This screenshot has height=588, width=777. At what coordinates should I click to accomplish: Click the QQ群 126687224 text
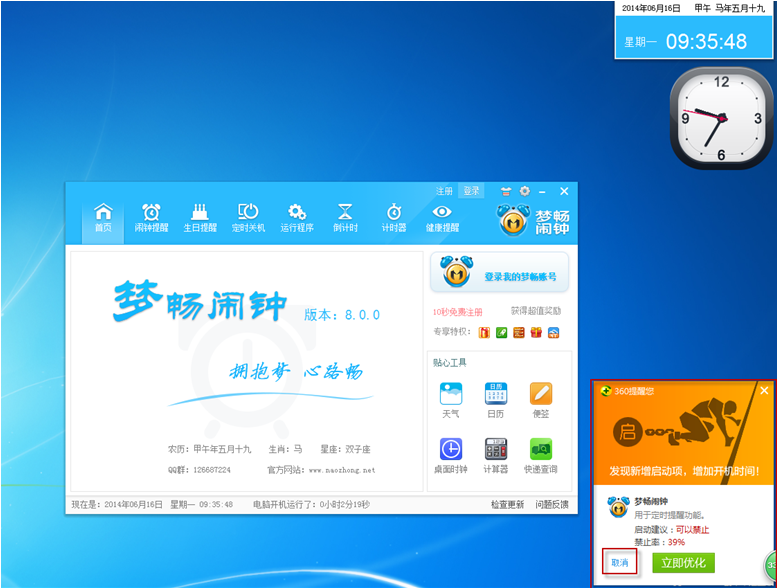click(199, 470)
